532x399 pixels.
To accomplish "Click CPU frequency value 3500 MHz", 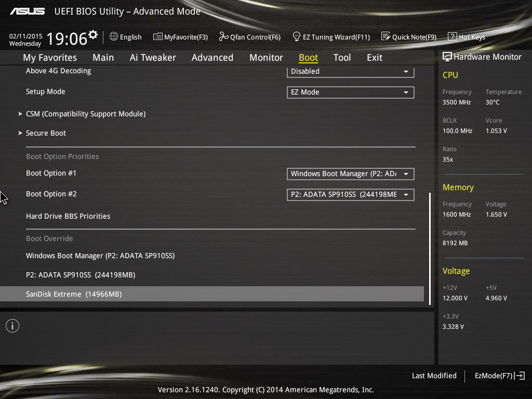I will click(x=457, y=102).
